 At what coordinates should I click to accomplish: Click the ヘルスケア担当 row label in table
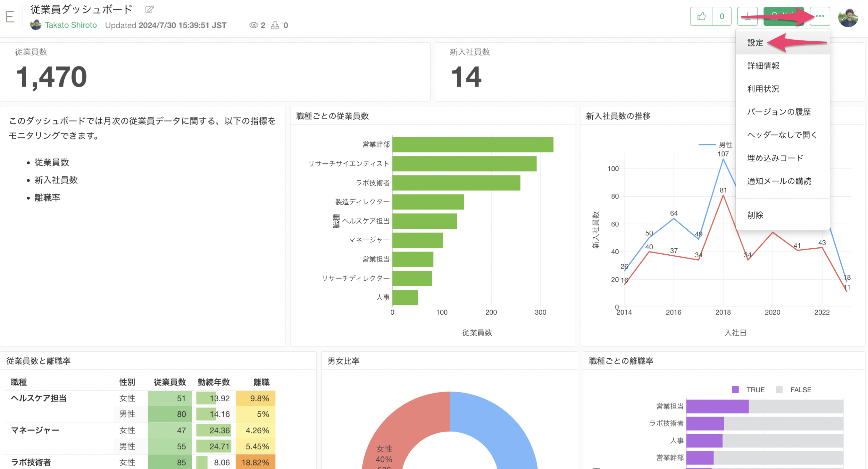(x=39, y=398)
